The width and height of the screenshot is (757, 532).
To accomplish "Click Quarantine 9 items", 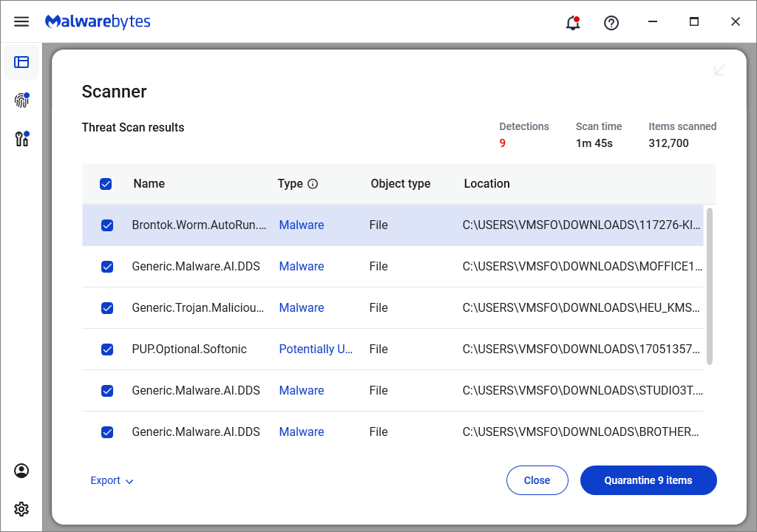I will [x=648, y=480].
